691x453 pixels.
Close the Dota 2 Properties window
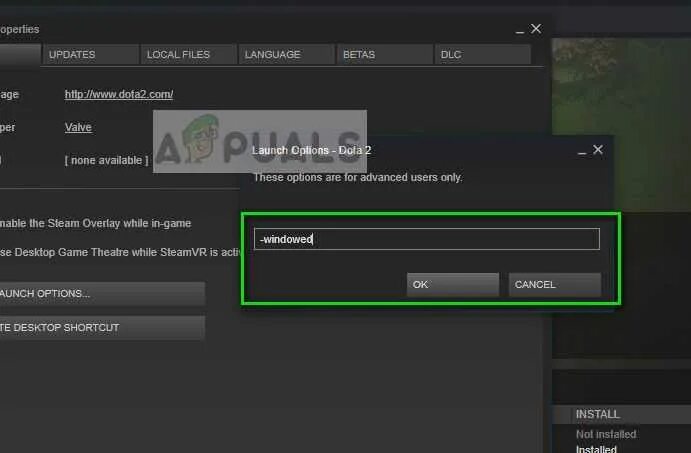click(536, 29)
